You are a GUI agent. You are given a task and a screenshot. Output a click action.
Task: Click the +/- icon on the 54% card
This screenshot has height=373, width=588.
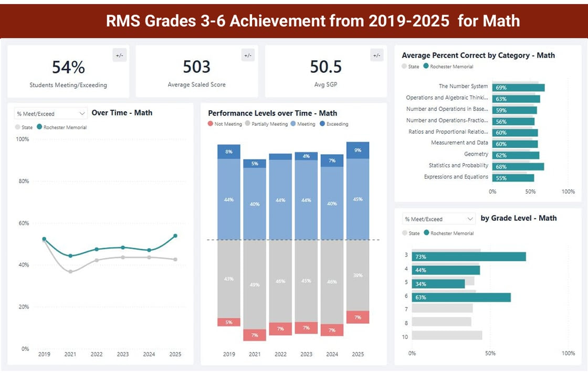click(120, 56)
